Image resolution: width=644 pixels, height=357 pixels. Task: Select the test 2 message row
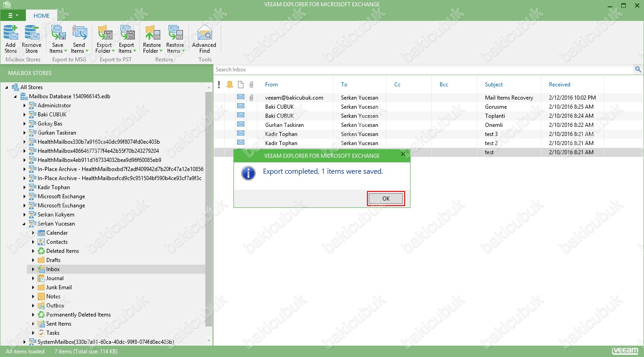(429, 143)
